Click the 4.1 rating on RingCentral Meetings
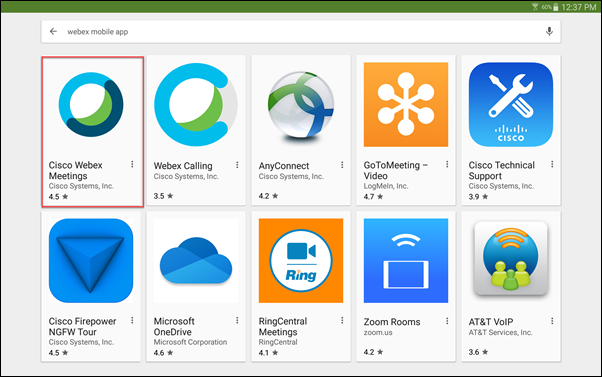 [268, 352]
